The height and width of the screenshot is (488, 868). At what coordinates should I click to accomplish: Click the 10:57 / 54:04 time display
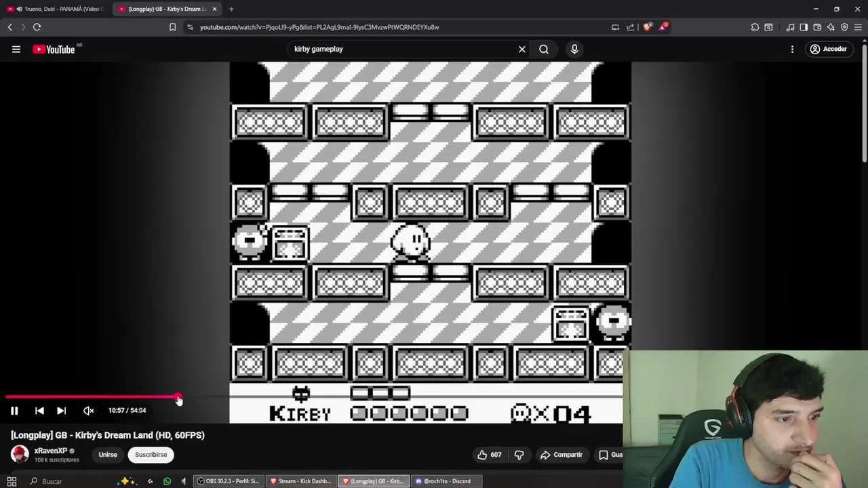coord(127,411)
